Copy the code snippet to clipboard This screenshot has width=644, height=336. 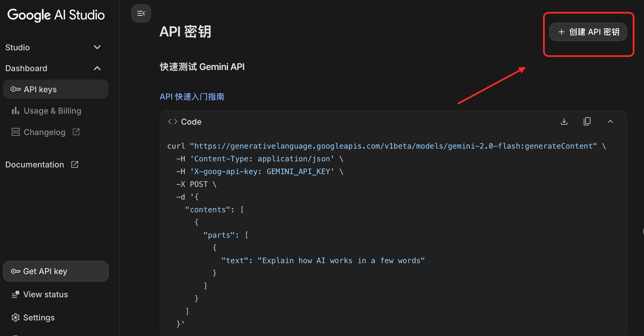[x=587, y=121]
